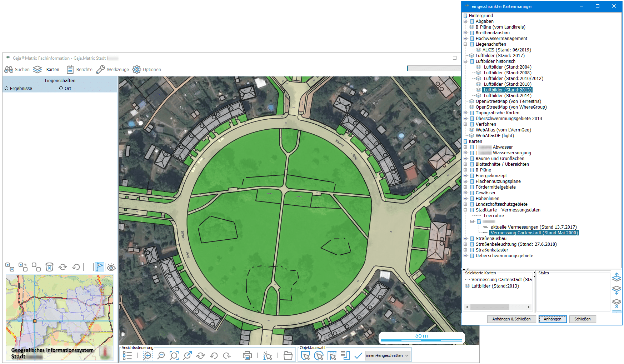This screenshot has width=624, height=364.
Task: Expand the Topografische Karten tree node
Action: point(465,113)
